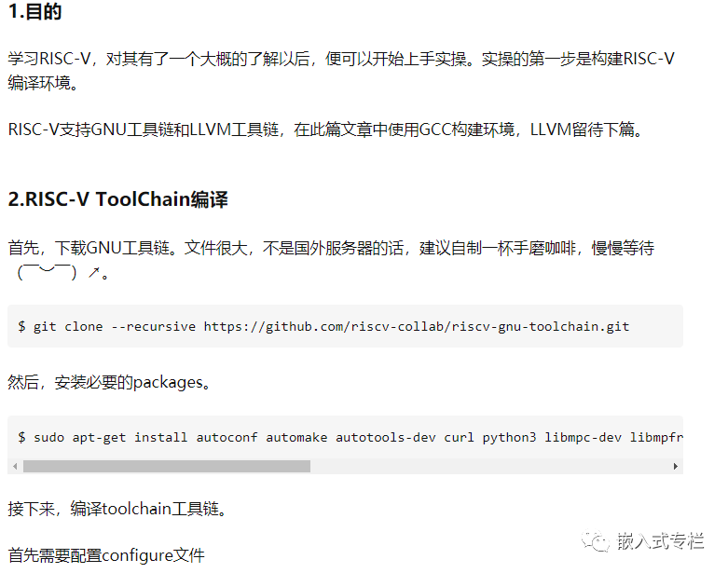Click the empty scrollbar track right of thumb
Image resolution: width=728 pixels, height=573 pixels.
489,466
